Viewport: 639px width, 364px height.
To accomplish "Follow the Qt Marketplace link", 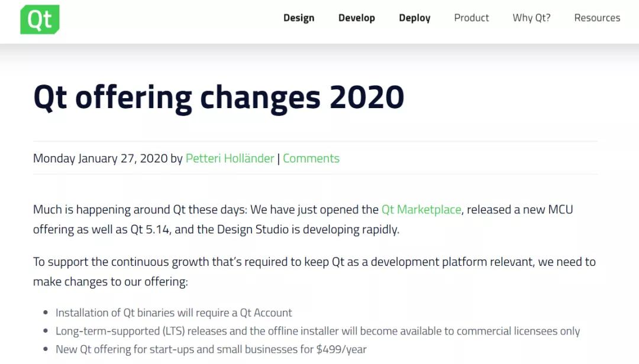I will click(421, 210).
